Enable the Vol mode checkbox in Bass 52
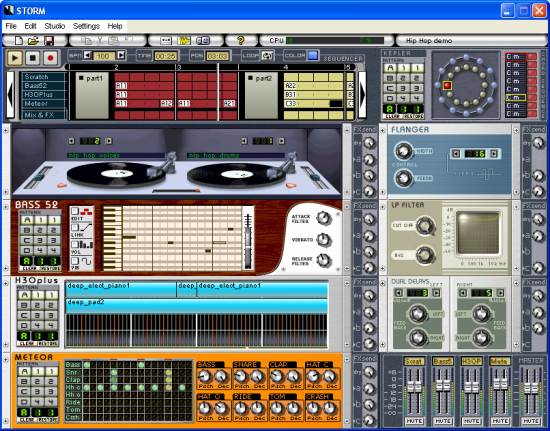This screenshot has height=431, width=550. tap(74, 244)
